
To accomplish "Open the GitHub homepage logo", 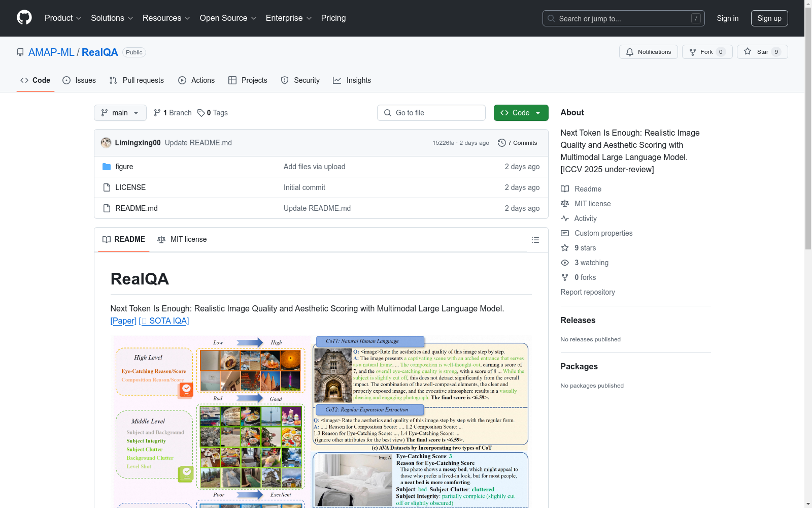I will pos(24,18).
